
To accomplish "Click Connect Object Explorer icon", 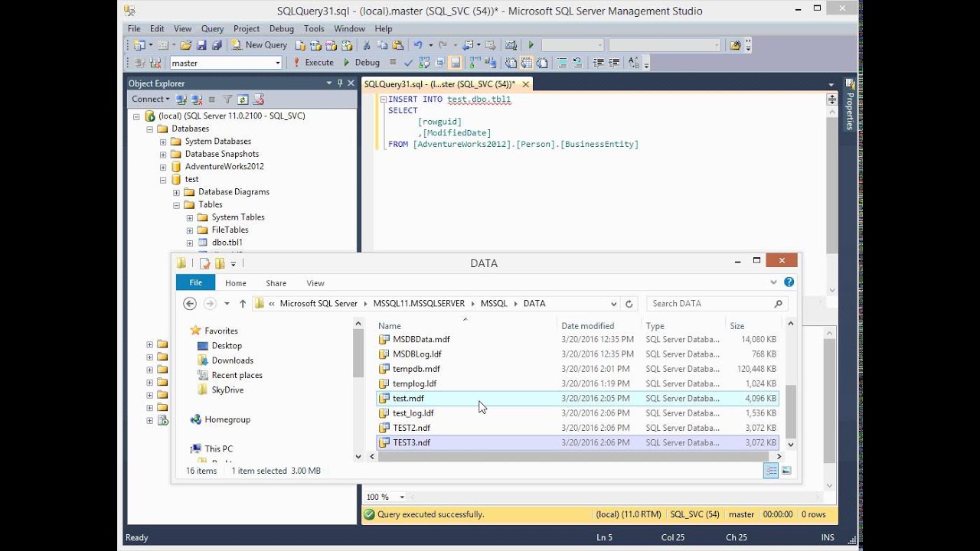I will coord(181,99).
